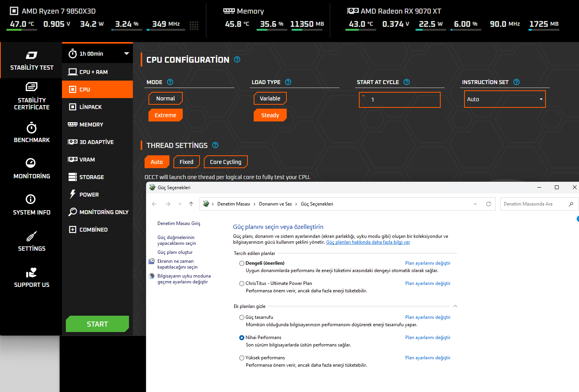Go forward in Güç Seçenekleri window

[168, 204]
